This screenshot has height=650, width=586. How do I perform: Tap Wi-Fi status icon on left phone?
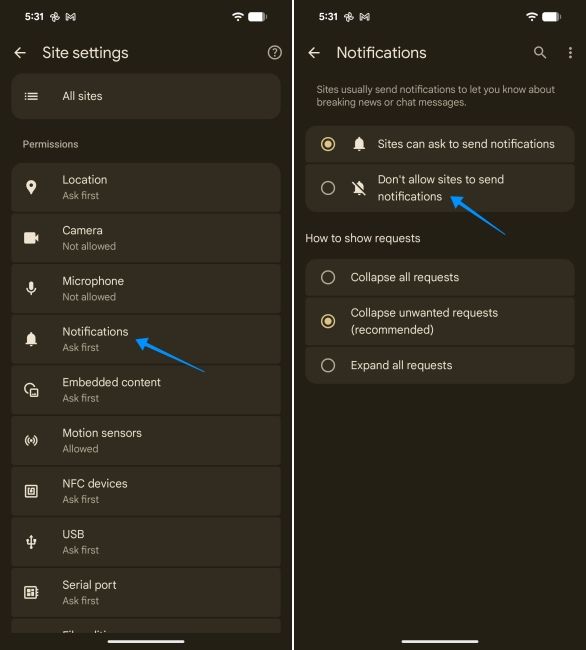click(x=237, y=17)
